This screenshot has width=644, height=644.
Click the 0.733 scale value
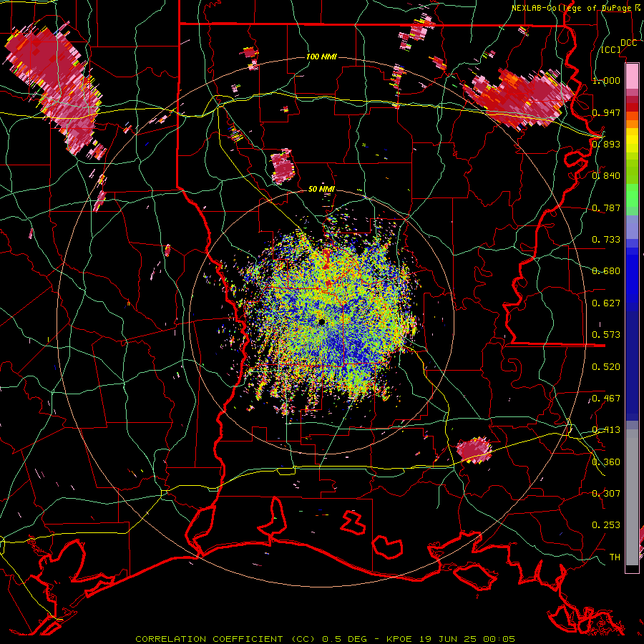tap(606, 240)
